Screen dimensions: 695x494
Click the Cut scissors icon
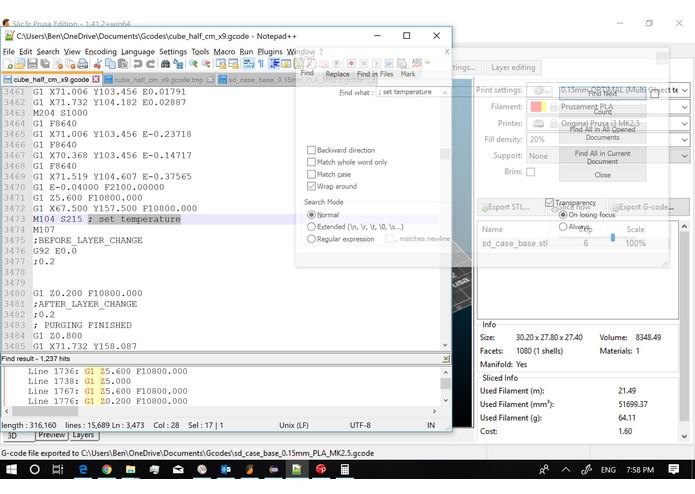tap(98, 63)
